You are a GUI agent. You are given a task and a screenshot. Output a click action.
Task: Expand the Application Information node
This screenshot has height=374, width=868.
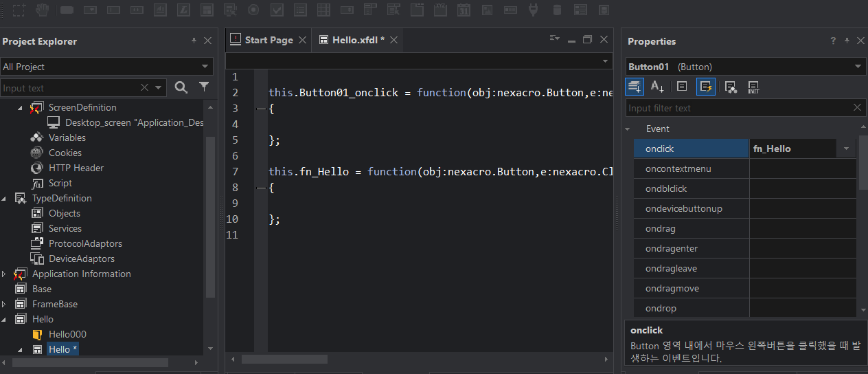[4, 274]
